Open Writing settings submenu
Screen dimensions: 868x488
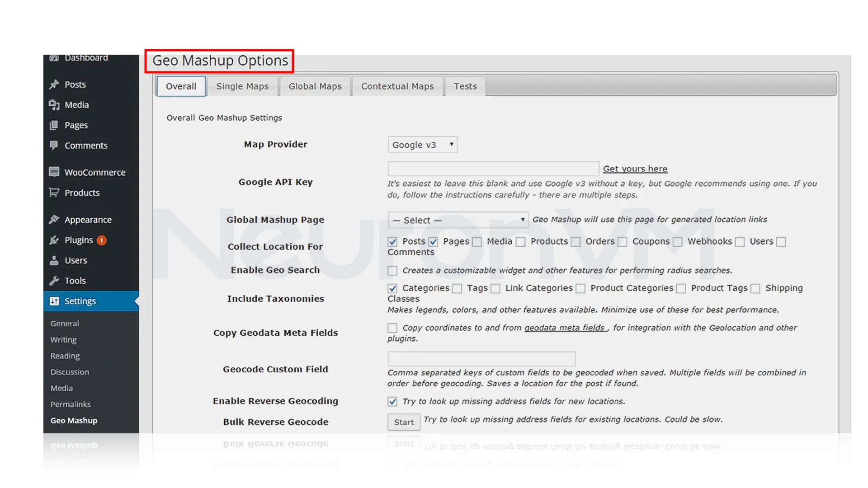(x=63, y=340)
